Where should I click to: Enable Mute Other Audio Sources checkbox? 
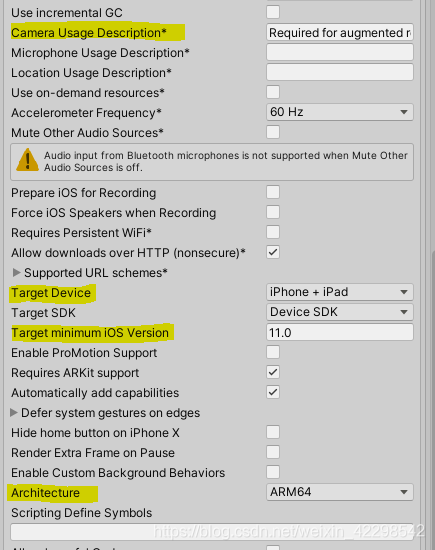pos(273,132)
